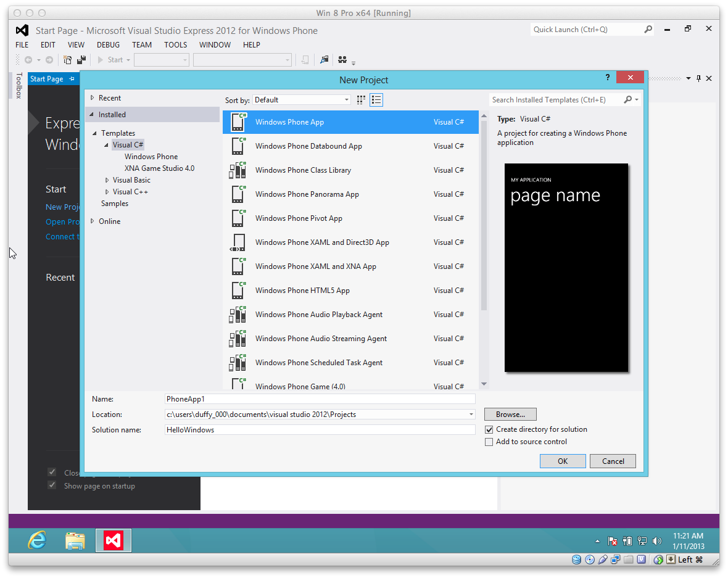Collapse the Templates tree node

click(95, 133)
